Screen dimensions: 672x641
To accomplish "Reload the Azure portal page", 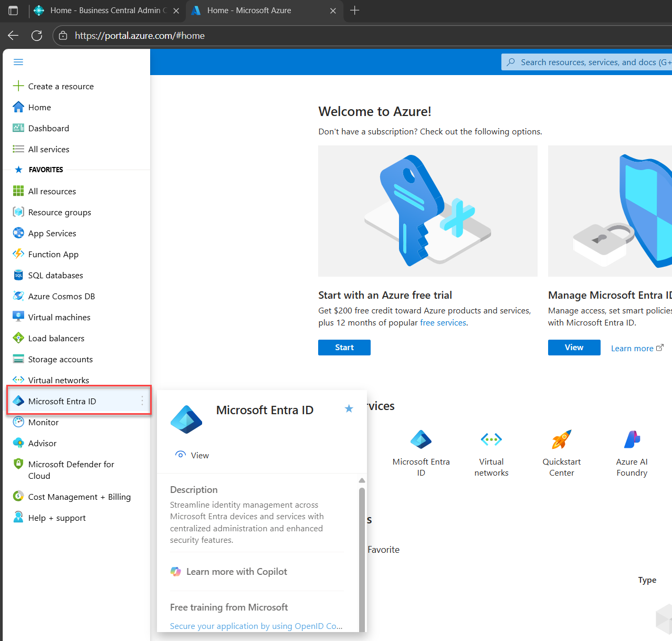I will pos(37,36).
